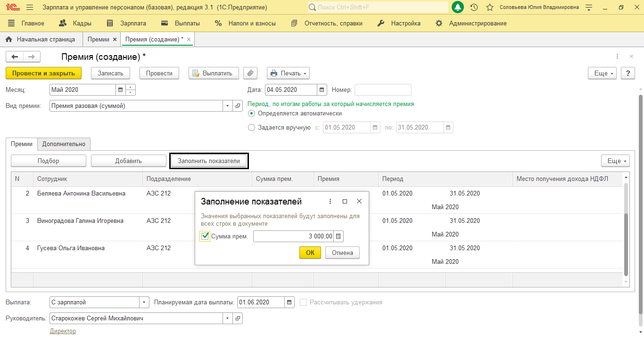The width and height of the screenshot is (644, 343).
Task: Select Определяется автоматически radio option
Action: pyautogui.click(x=251, y=113)
